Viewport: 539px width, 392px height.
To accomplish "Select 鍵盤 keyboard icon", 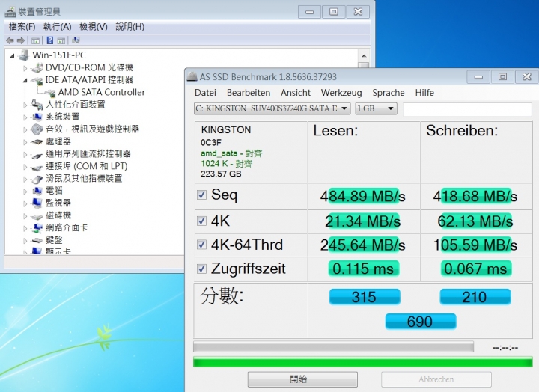I will [37, 240].
